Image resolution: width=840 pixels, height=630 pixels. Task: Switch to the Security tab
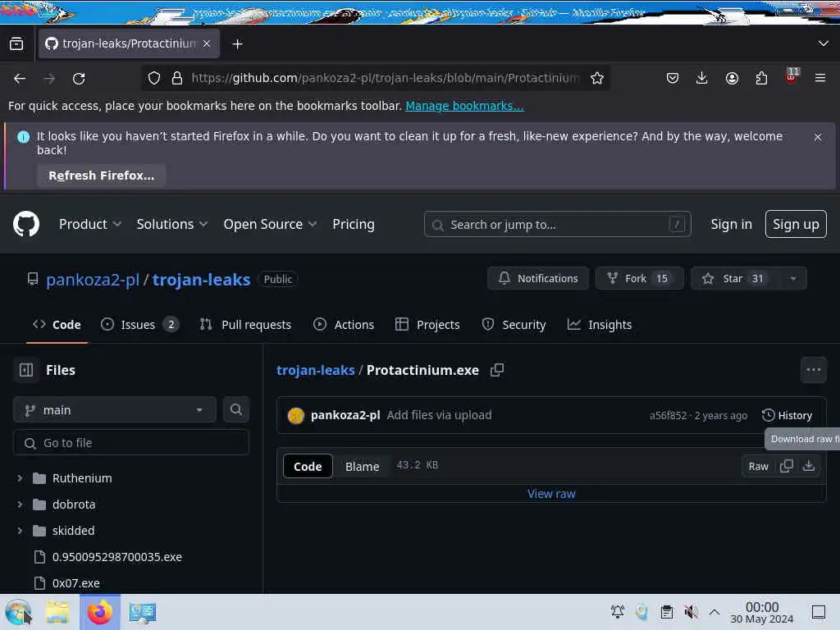point(514,325)
